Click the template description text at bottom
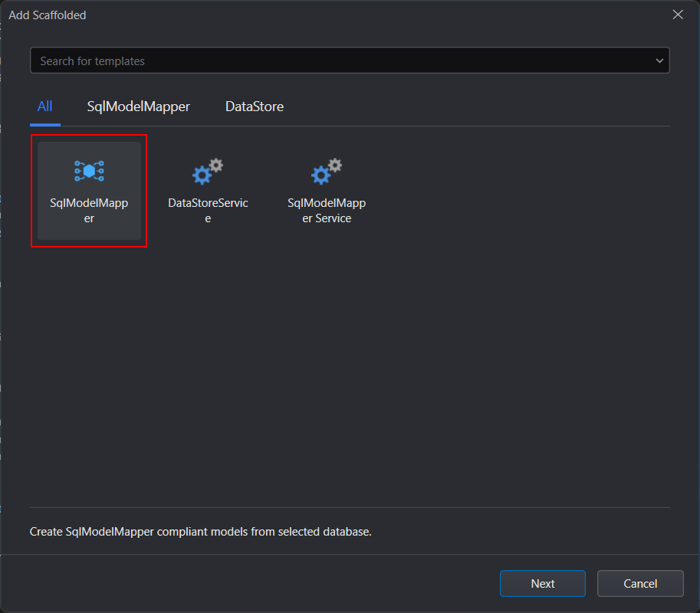The image size is (700, 613). point(200,531)
